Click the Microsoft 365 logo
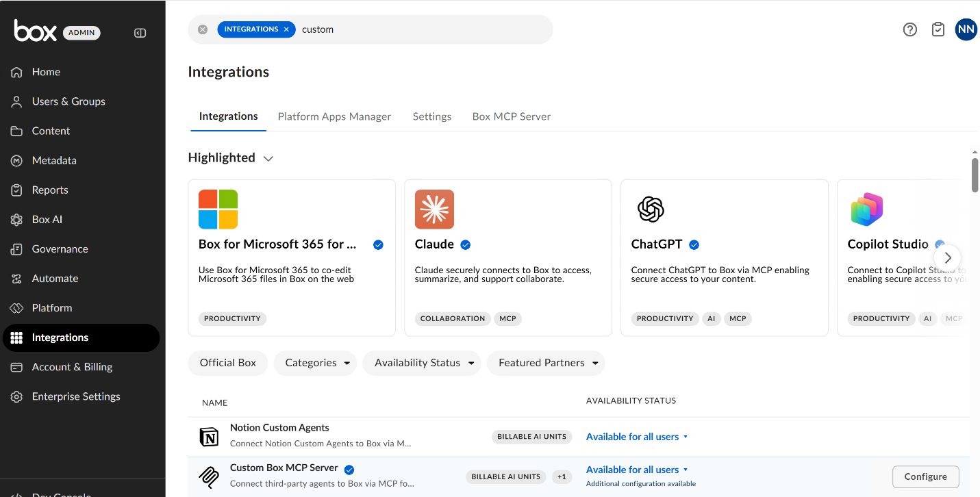Screen dimensions: 980x497 [218, 209]
